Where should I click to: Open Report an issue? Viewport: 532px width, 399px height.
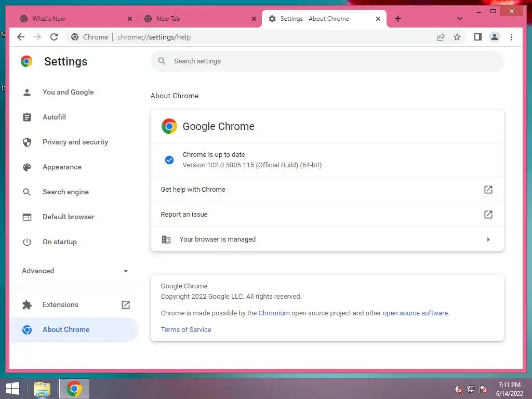(327, 215)
